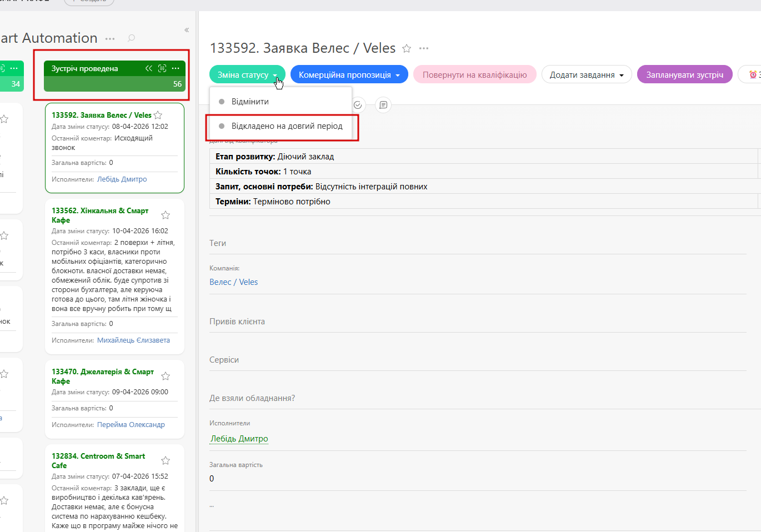This screenshot has width=761, height=532.
Task: Star the 133592 Заявка Велес card
Action: pyautogui.click(x=158, y=115)
